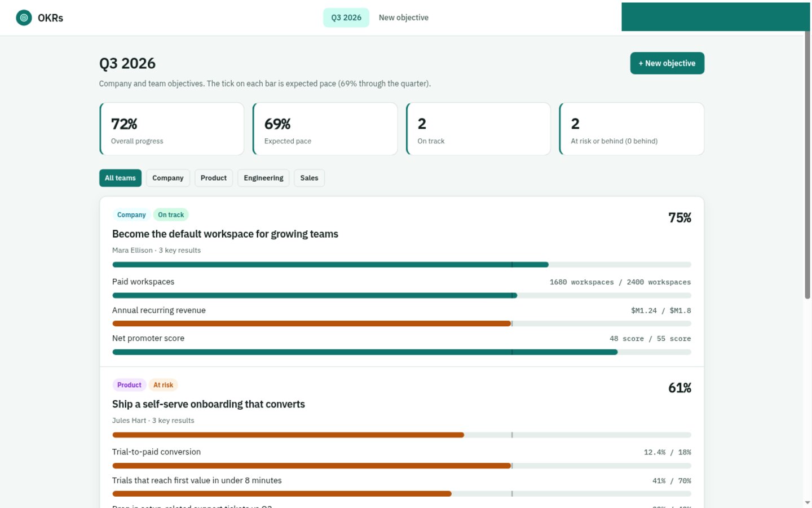Click the On track status badge

coord(171,214)
